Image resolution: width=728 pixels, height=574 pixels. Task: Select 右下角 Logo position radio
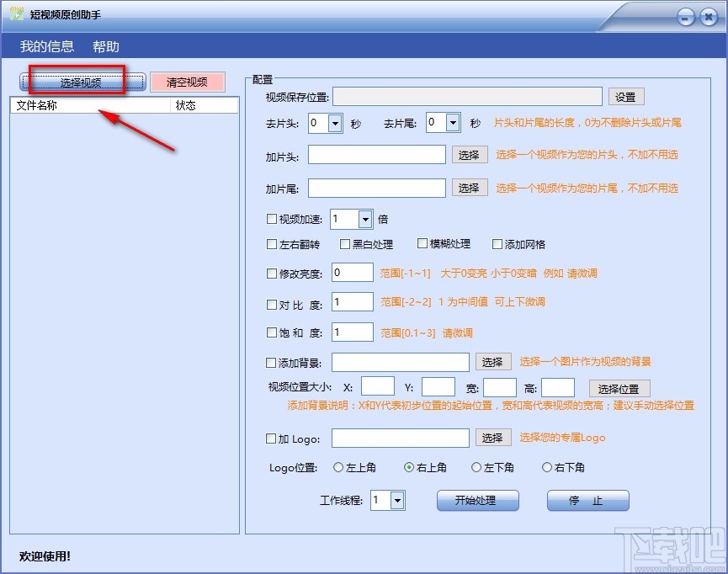point(547,467)
